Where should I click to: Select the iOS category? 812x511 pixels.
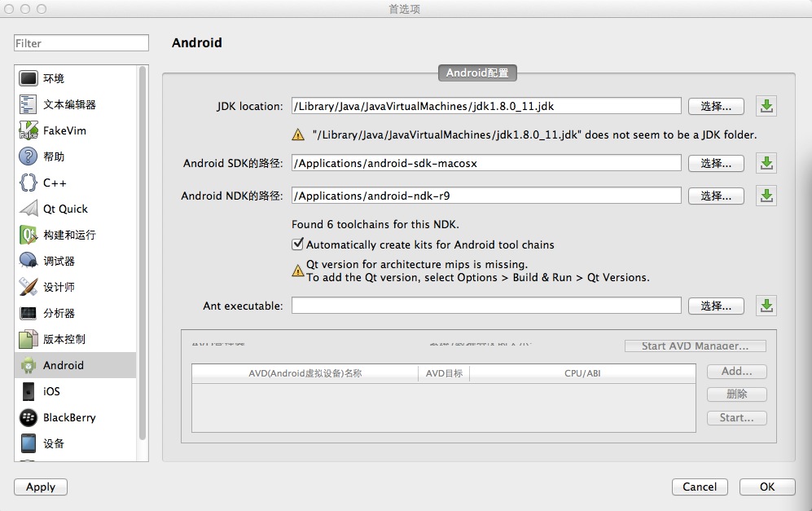(x=76, y=391)
